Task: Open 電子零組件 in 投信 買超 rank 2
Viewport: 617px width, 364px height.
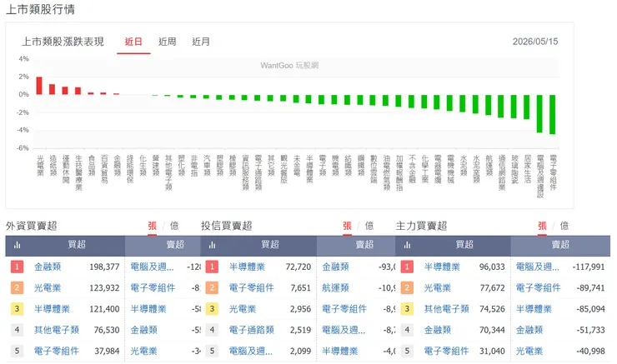Action: click(252, 288)
